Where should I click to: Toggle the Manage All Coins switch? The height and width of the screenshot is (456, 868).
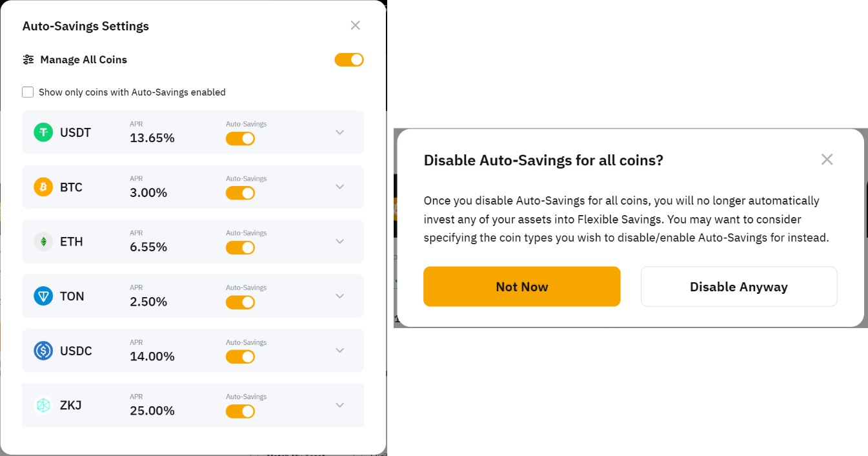coord(349,60)
